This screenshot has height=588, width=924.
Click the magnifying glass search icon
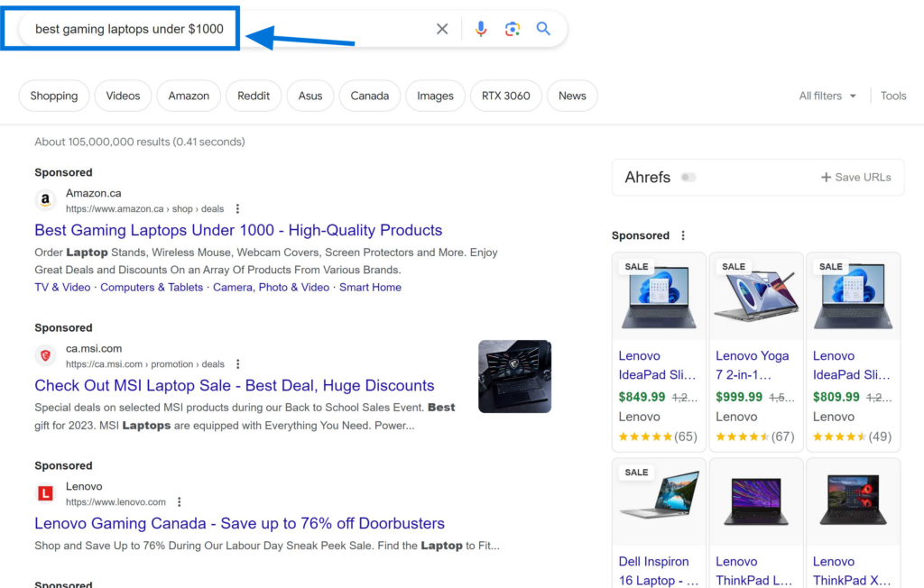542,28
